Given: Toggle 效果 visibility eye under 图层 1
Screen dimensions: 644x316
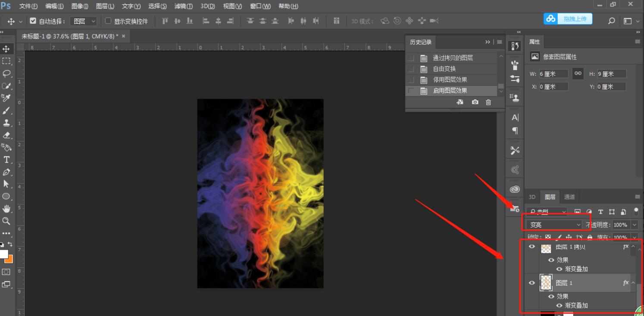Looking at the screenshot, I should click(x=551, y=297).
